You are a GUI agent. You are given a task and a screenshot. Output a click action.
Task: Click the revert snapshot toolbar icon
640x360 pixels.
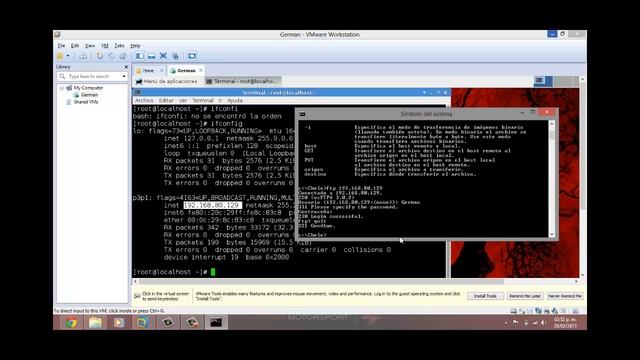(x=111, y=56)
